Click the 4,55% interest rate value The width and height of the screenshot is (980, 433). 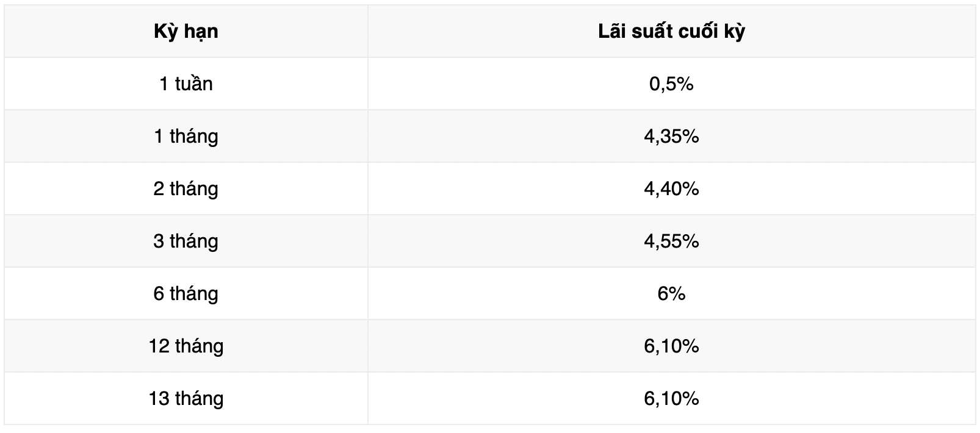coord(671,241)
